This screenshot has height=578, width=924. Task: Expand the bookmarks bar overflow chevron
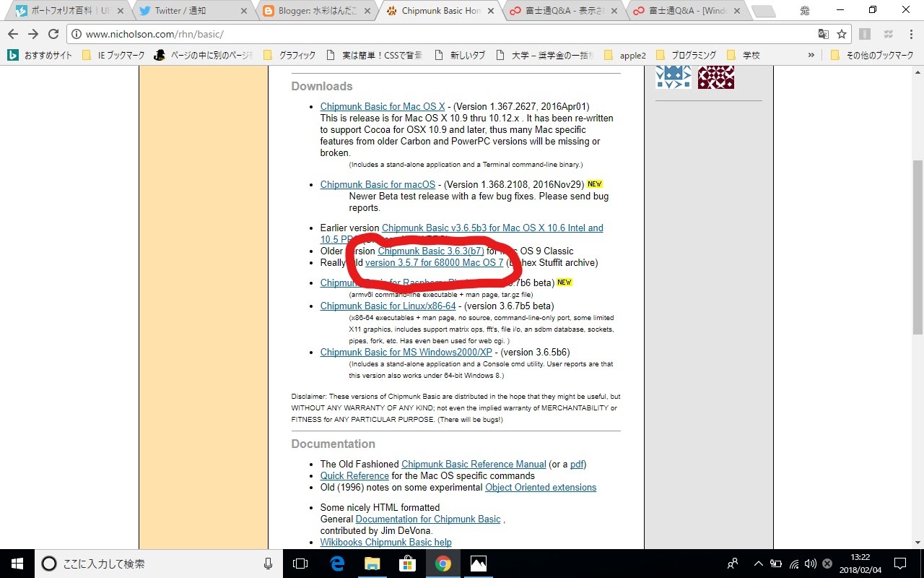[x=811, y=55]
